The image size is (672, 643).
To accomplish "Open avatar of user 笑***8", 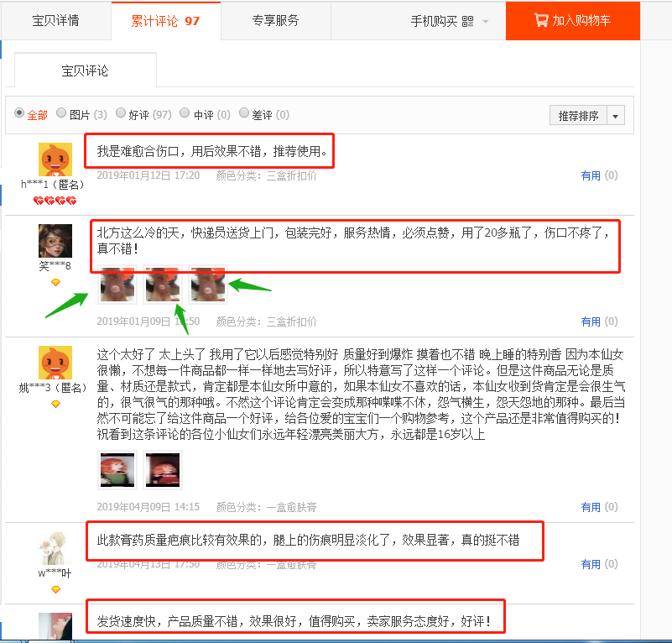I will point(55,241).
